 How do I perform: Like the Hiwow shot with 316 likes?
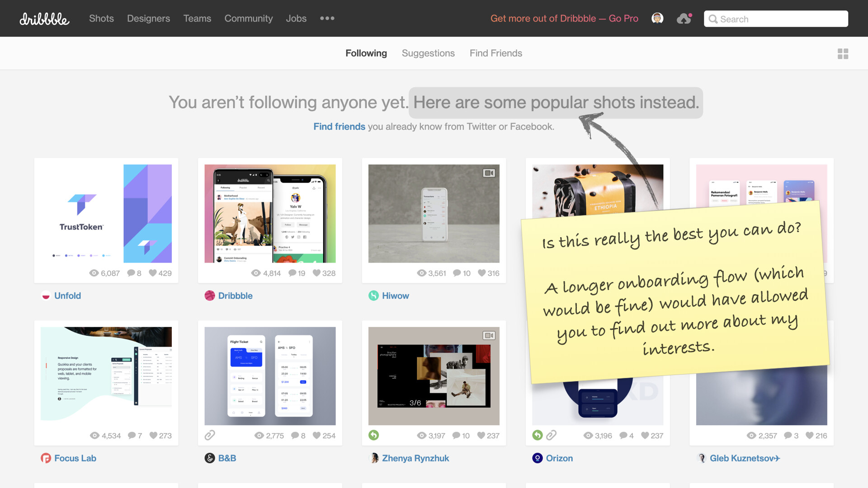tap(481, 273)
